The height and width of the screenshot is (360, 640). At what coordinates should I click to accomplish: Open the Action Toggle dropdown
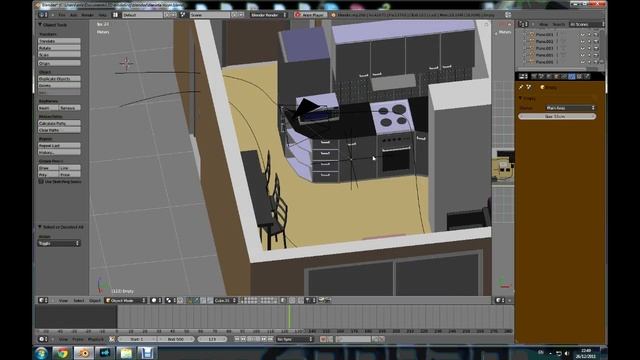point(59,243)
